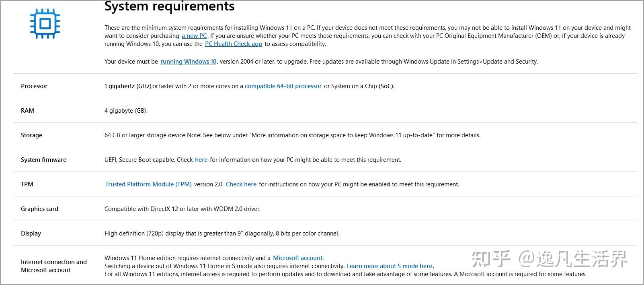Open the Microsoft account link

(298, 258)
